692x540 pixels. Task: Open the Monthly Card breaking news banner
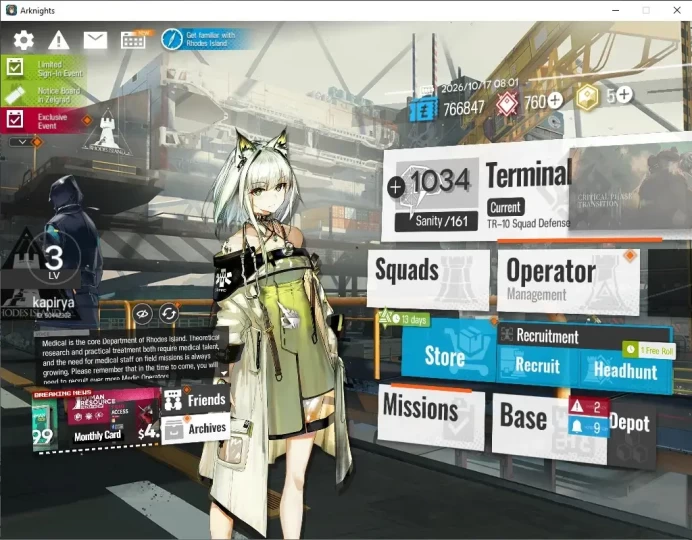click(96, 420)
